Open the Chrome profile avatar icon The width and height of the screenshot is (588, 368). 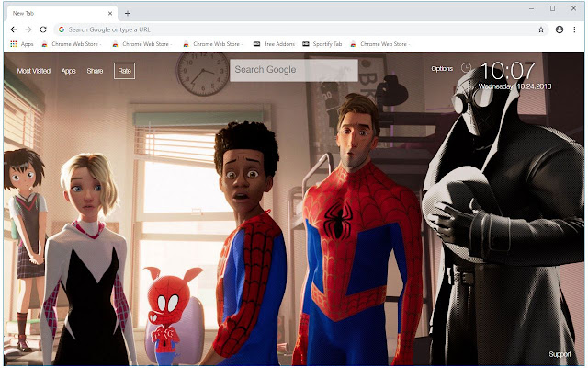[560, 29]
